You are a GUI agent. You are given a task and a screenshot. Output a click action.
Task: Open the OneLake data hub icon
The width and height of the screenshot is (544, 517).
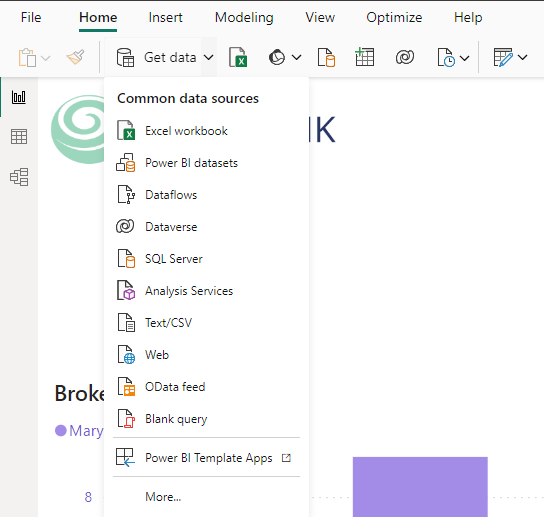pos(277,57)
